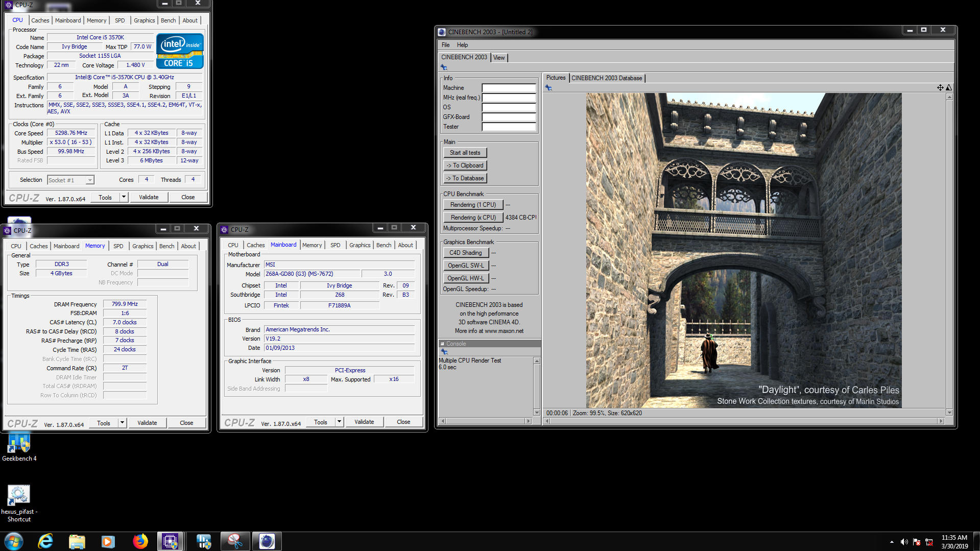The image size is (980, 551).
Task: Click the Machine input field
Action: [x=509, y=88]
